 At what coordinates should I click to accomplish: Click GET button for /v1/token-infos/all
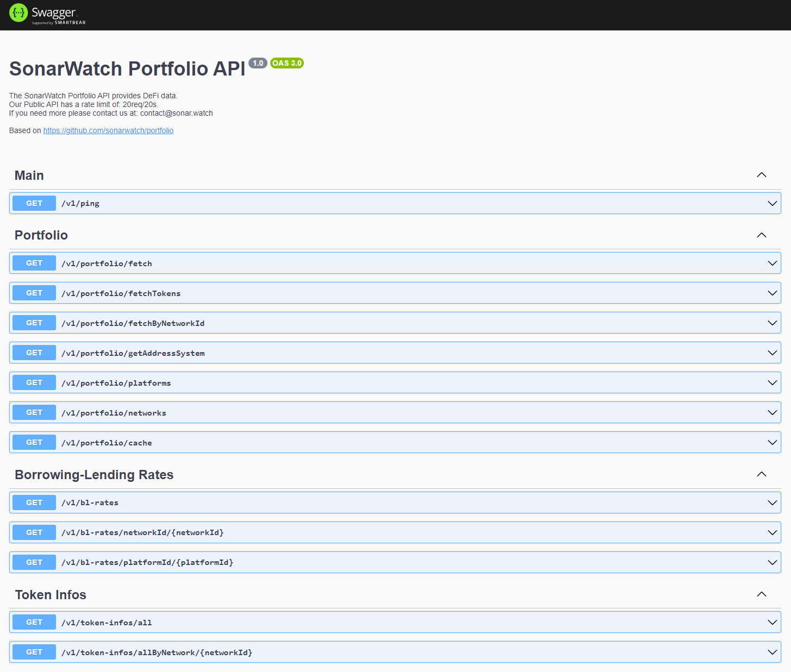pyautogui.click(x=34, y=622)
